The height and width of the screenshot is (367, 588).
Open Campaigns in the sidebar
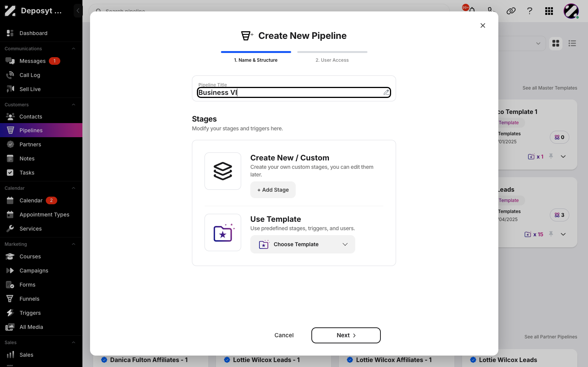tap(34, 271)
